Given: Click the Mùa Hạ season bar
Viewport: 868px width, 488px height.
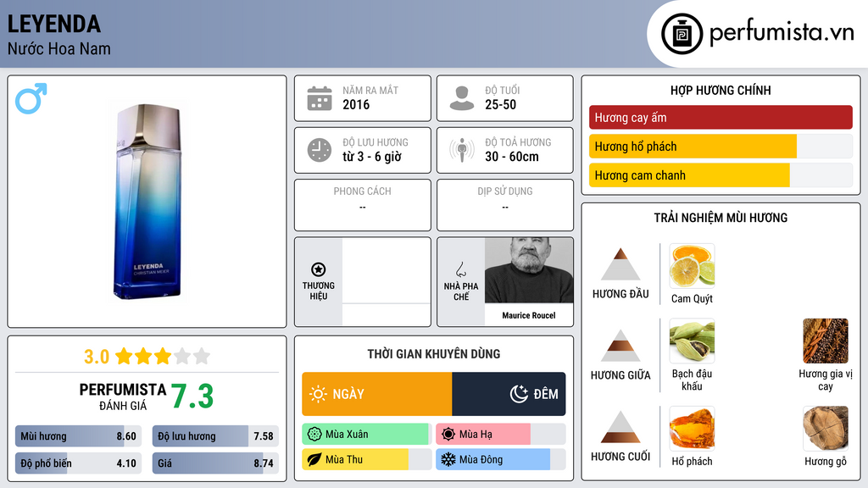Looking at the screenshot, I should tap(501, 435).
